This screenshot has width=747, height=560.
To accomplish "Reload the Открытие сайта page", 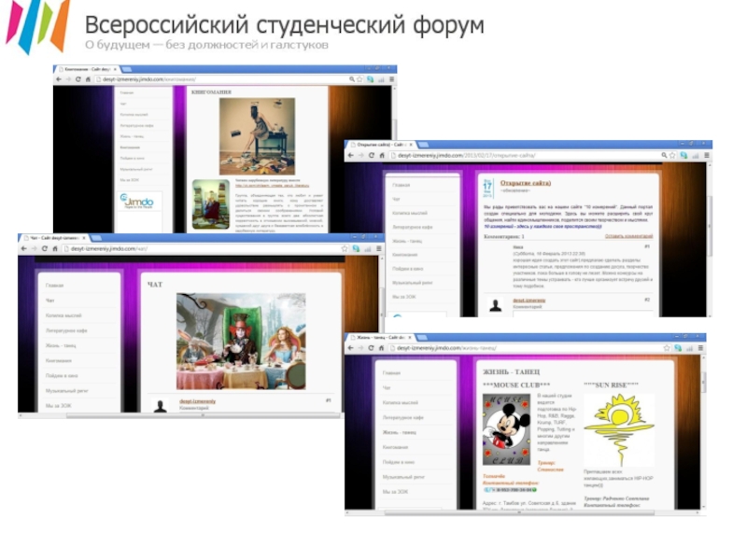I will 371,155.
